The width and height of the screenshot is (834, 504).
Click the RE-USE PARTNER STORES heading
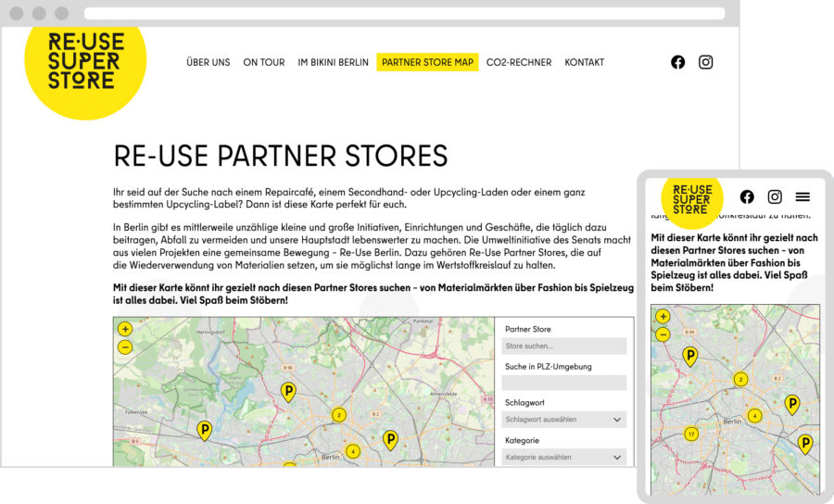click(x=280, y=156)
